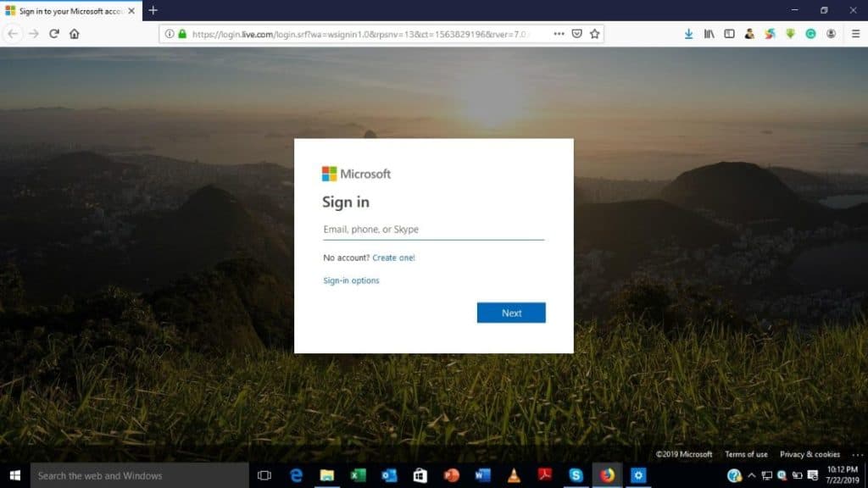
Task: Open Task View on the taskbar
Action: click(264, 475)
